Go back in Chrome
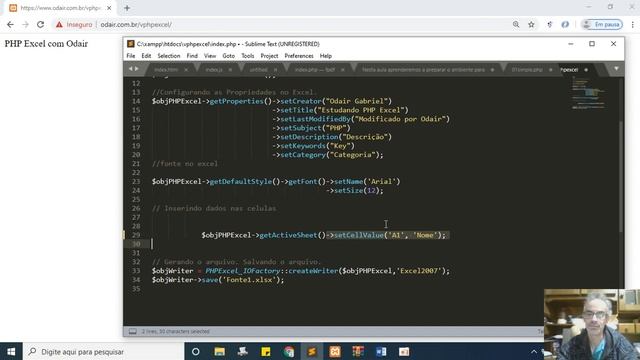This screenshot has height=360, width=640. pyautogui.click(x=10, y=24)
